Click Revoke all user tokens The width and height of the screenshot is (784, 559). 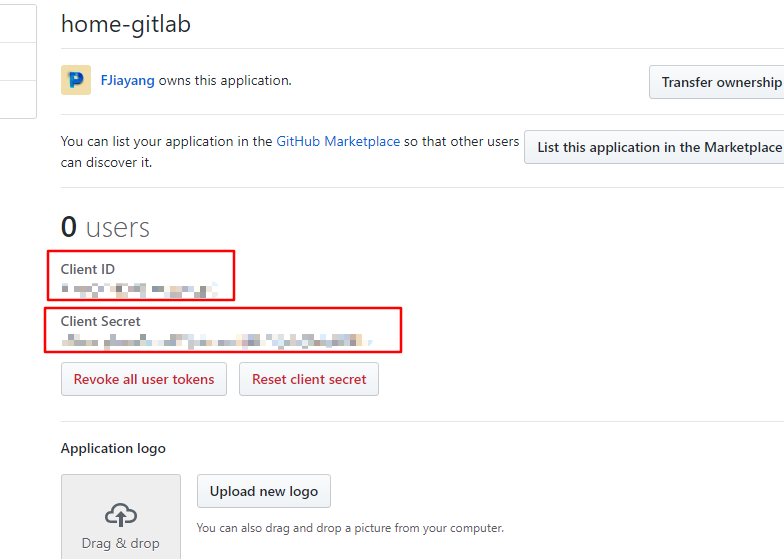point(144,380)
